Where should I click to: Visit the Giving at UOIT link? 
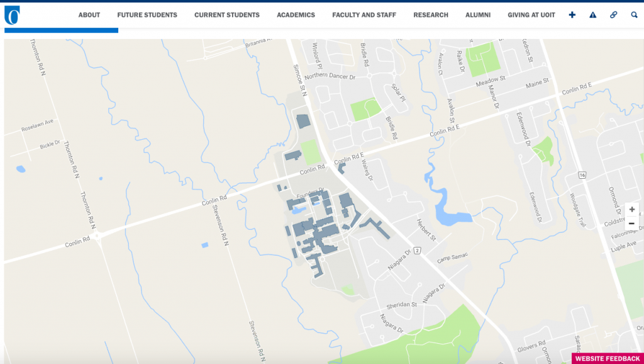[x=531, y=15]
